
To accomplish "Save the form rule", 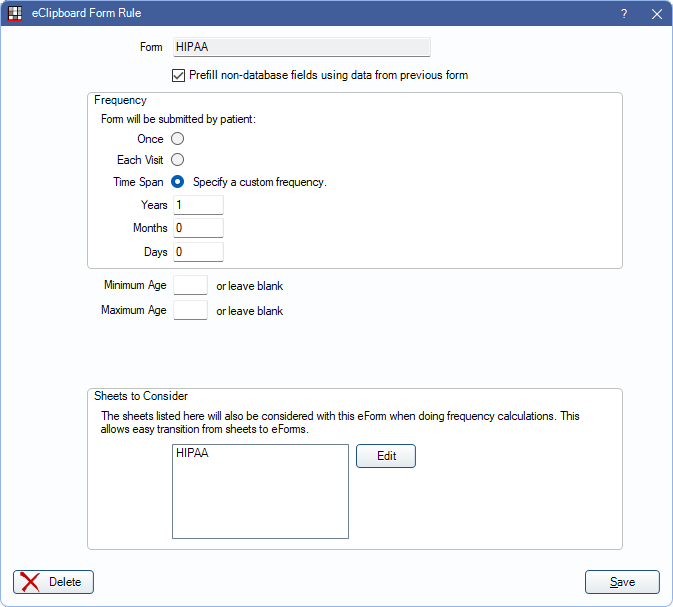I will coord(622,582).
